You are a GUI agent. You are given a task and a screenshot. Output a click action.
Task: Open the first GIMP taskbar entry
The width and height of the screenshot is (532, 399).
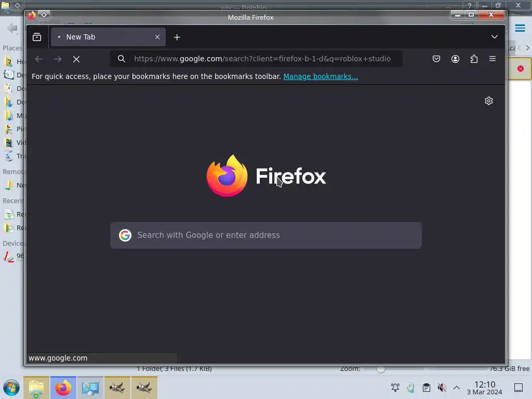click(x=117, y=388)
